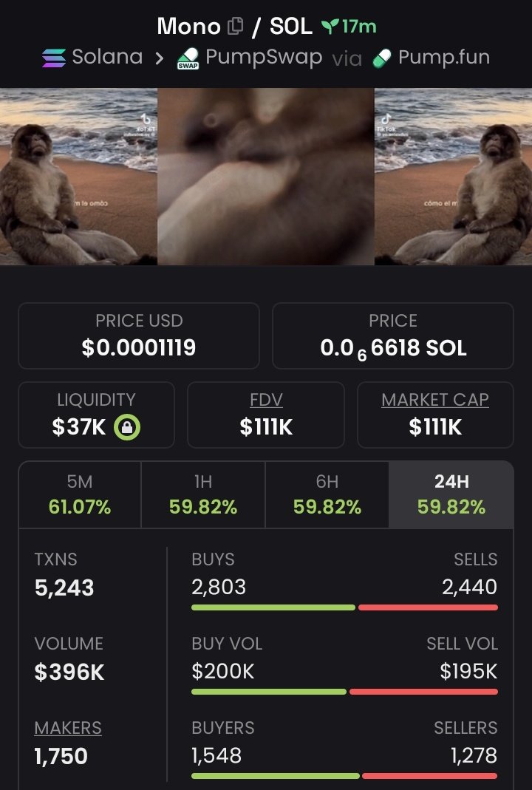Open the left monkey banner image
The height and width of the screenshot is (790, 532).
(78, 177)
